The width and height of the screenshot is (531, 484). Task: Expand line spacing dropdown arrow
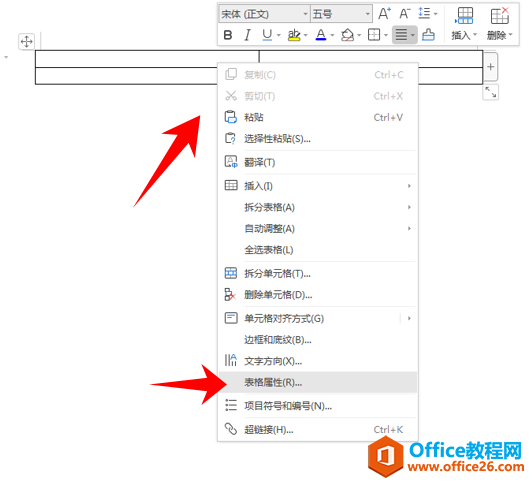[436, 14]
